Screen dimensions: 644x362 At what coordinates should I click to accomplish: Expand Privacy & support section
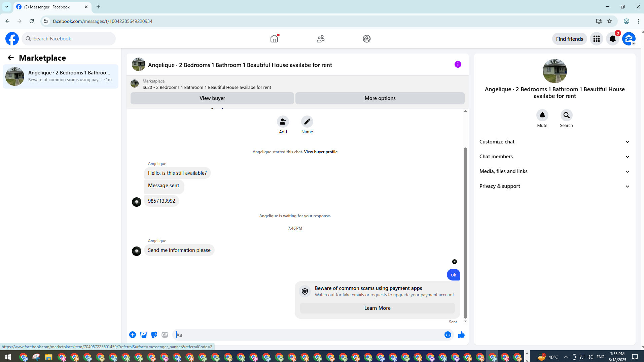[554, 186]
